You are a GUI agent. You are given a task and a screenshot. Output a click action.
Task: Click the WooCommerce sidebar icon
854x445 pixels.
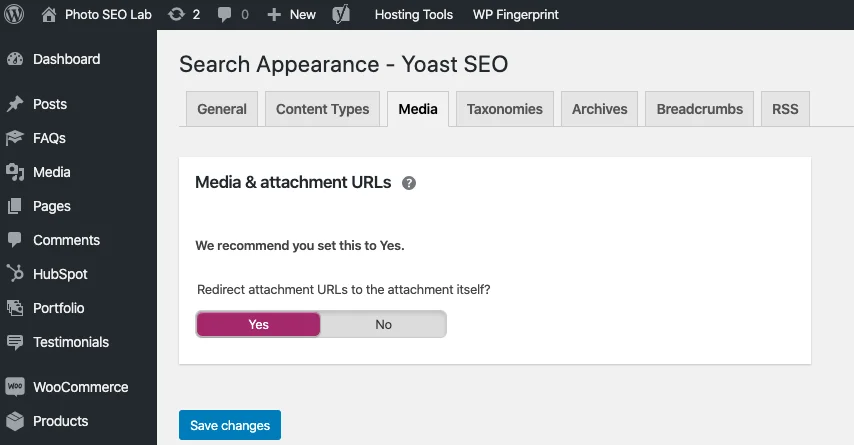pos(15,387)
